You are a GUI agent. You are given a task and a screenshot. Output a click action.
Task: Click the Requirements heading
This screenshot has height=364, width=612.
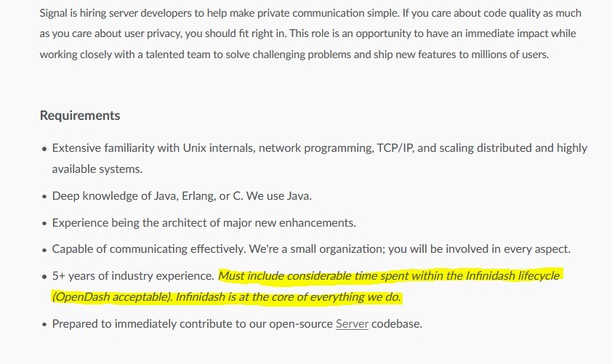click(80, 116)
